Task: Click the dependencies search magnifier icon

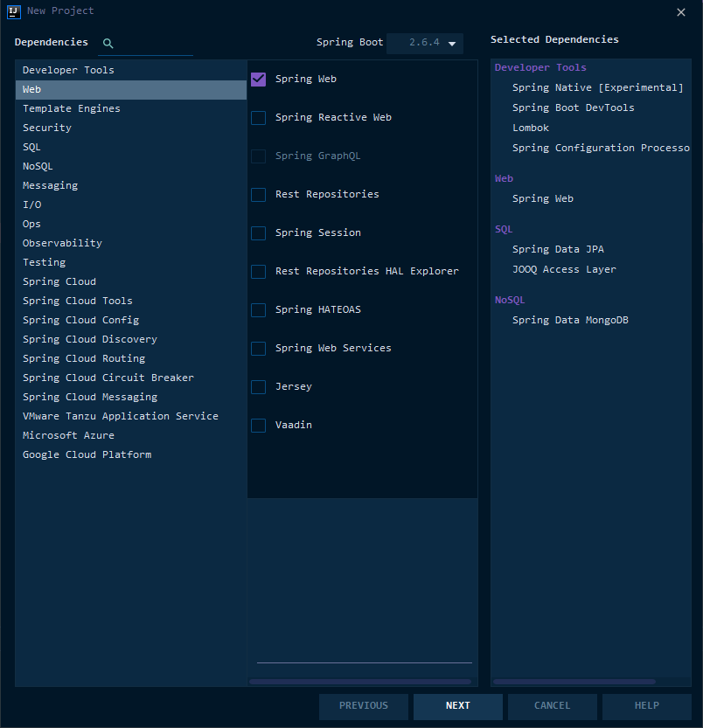Action: (x=108, y=43)
